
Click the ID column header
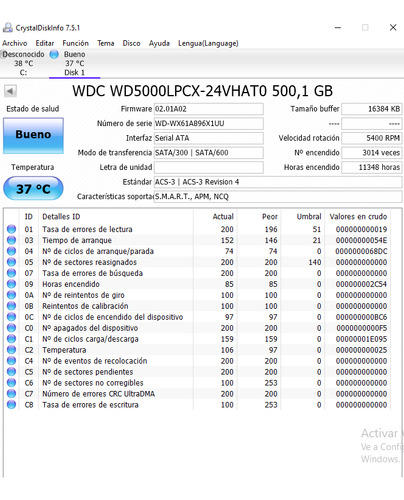29,217
